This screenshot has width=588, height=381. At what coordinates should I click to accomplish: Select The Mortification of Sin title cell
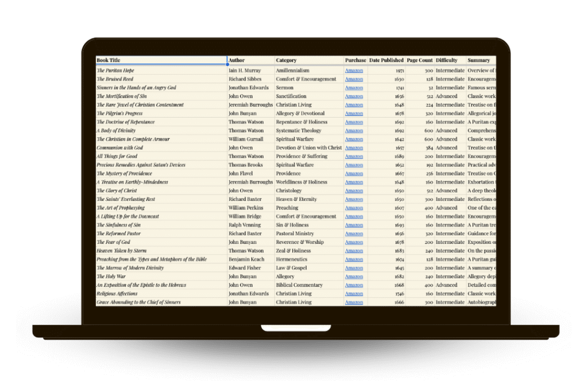(x=161, y=96)
